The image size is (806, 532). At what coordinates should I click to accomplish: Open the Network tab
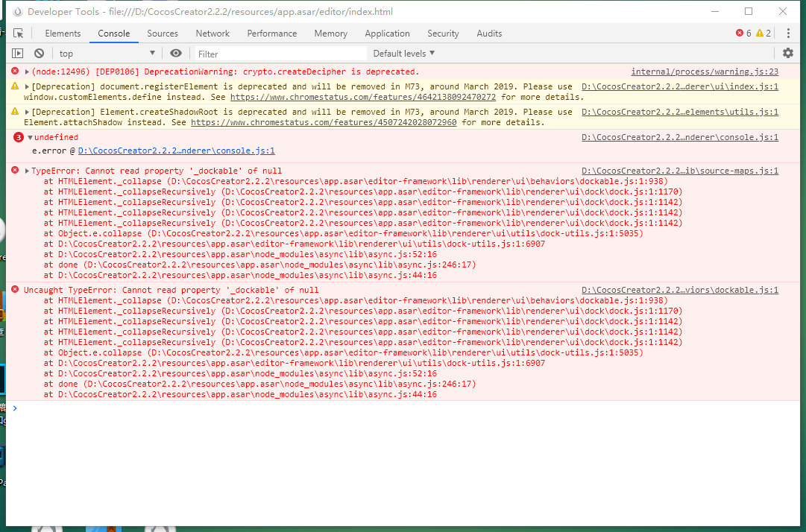point(212,34)
